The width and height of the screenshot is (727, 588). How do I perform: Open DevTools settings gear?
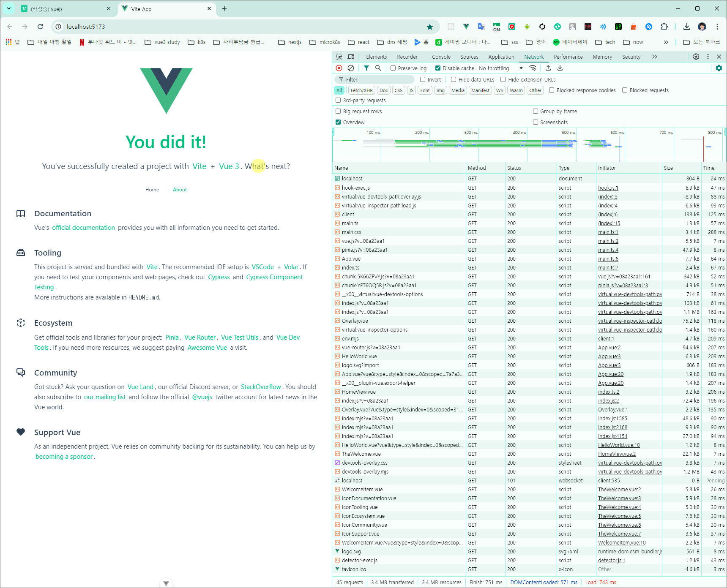pyautogui.click(x=696, y=57)
